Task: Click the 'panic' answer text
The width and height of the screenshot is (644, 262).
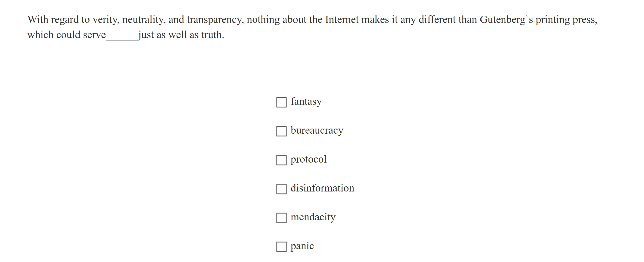Action: pyautogui.click(x=302, y=246)
